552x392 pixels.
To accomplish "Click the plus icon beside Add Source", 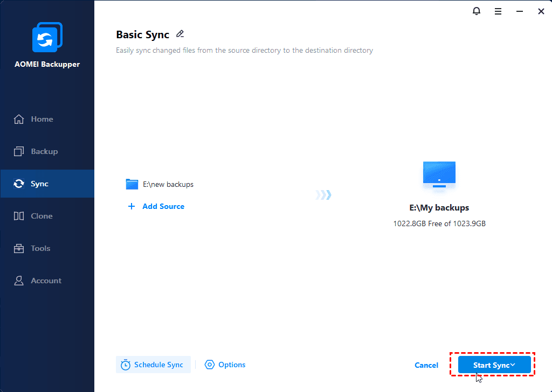I will click(132, 206).
